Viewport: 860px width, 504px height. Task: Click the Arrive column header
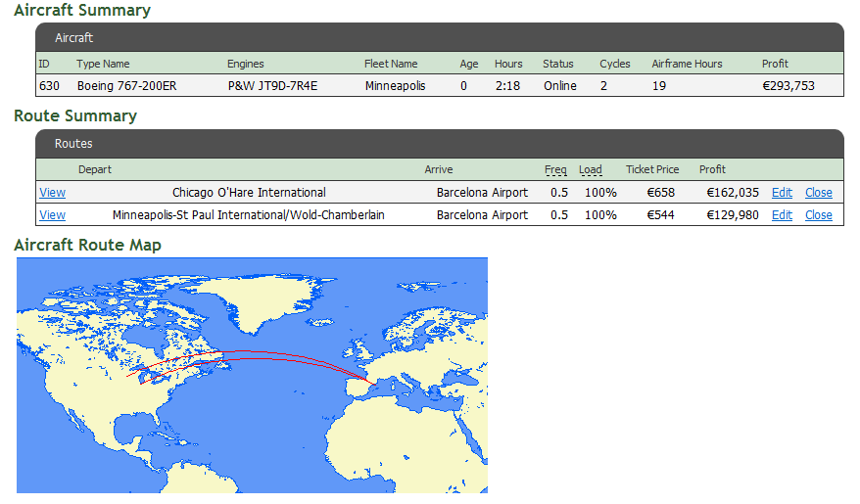click(x=439, y=170)
